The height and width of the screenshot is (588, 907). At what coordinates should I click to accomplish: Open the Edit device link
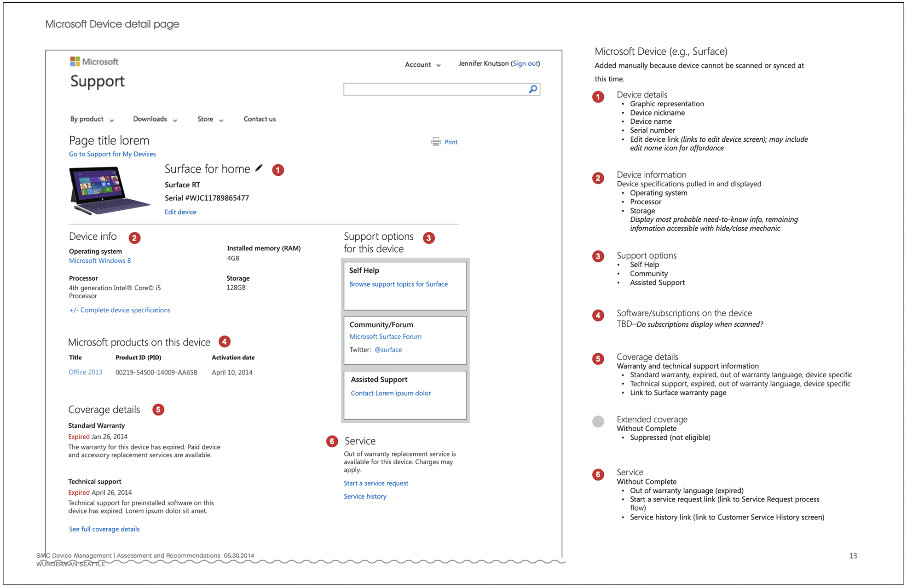tap(180, 212)
